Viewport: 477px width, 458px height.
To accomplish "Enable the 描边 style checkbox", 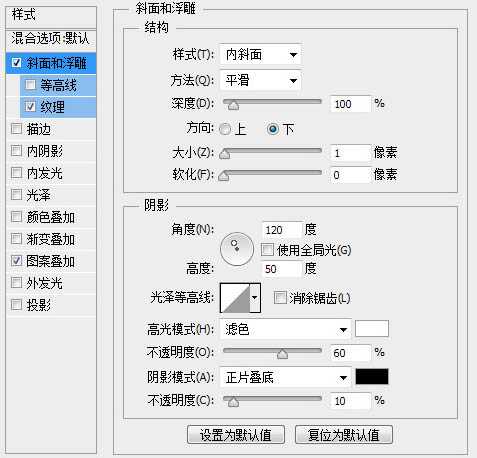I will click(x=16, y=129).
